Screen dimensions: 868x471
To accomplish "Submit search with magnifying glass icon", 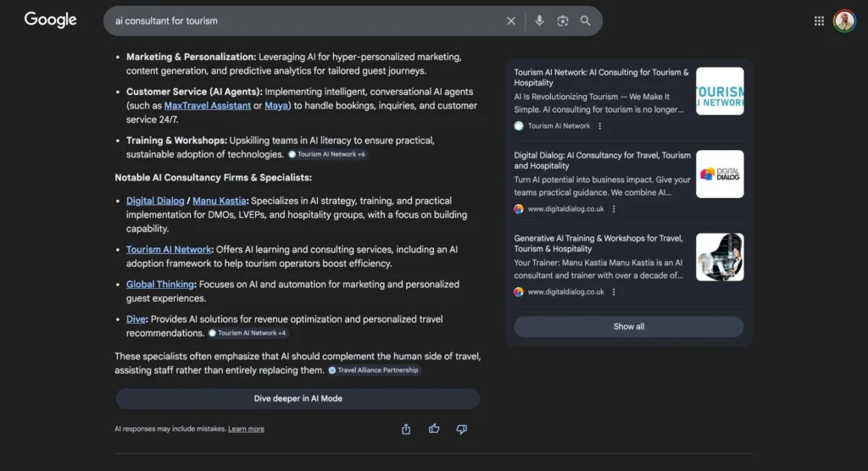I will (x=585, y=21).
